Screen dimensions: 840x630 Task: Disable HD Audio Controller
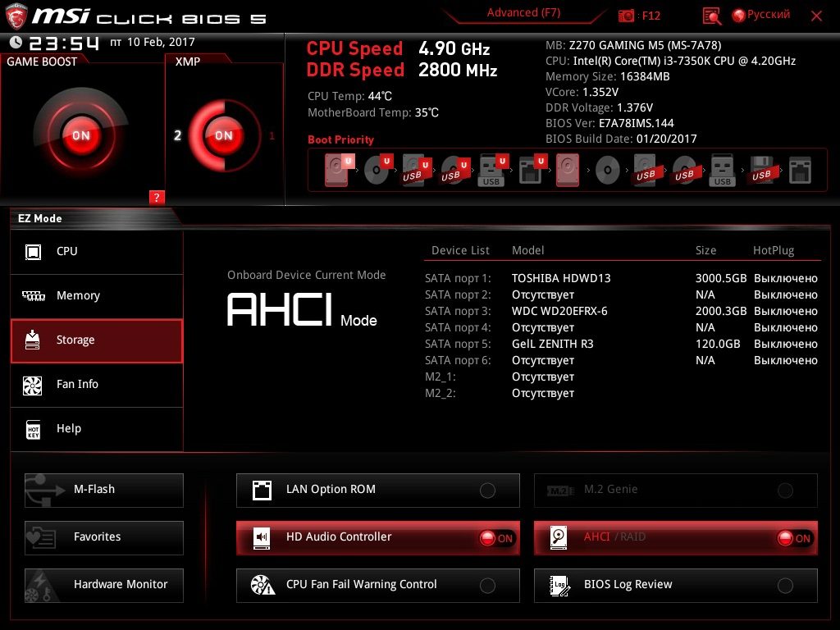click(377, 537)
